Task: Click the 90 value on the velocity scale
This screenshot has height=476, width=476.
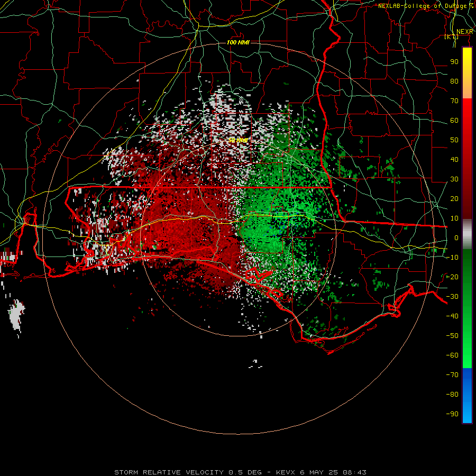Action: [454, 62]
